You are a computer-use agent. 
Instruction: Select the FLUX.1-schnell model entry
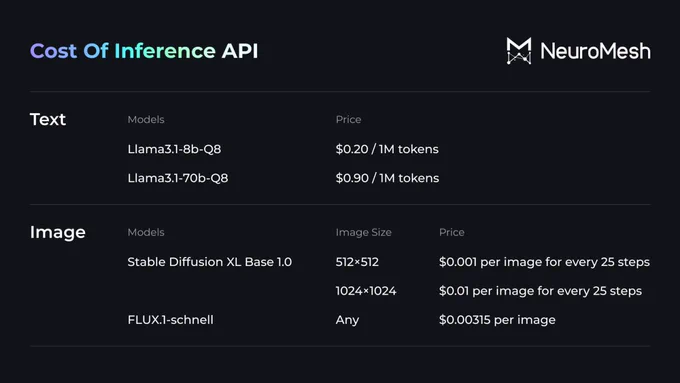(170, 320)
